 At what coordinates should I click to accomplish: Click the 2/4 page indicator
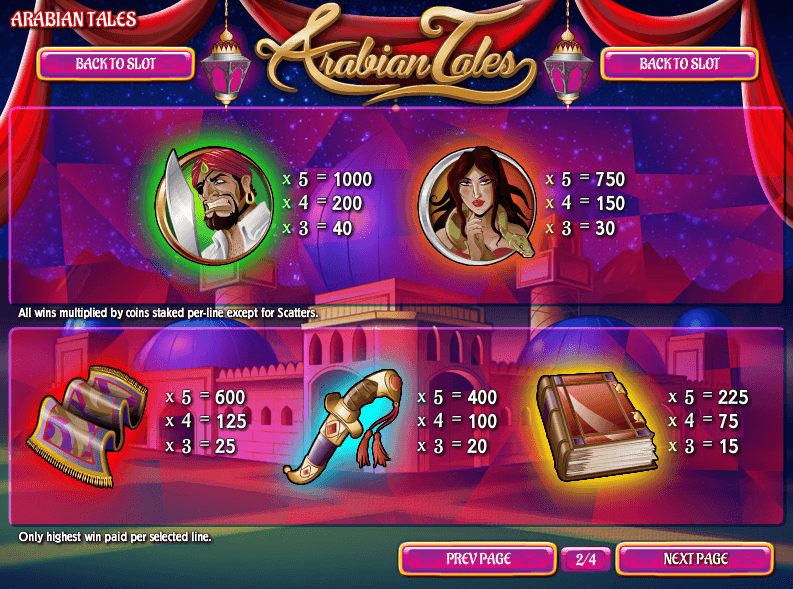pos(586,559)
